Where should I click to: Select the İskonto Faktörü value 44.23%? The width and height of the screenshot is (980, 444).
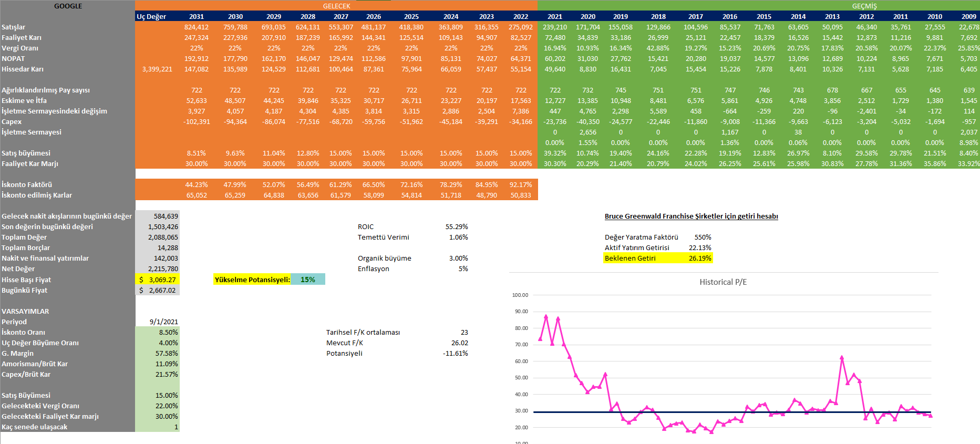[x=197, y=184]
